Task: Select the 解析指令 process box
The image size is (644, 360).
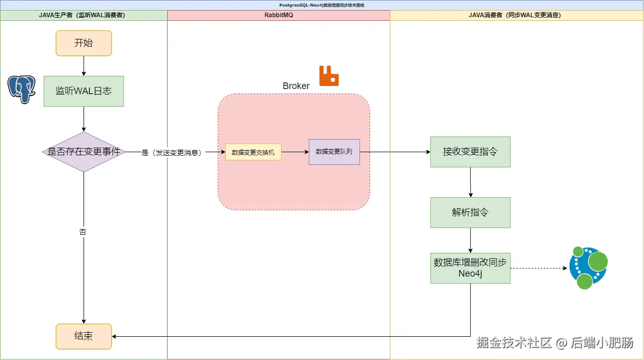Action: click(470, 212)
